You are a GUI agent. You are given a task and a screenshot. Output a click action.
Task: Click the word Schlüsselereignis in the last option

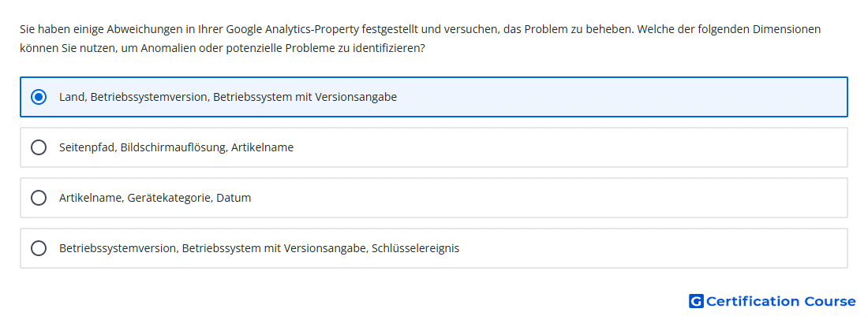(x=415, y=248)
